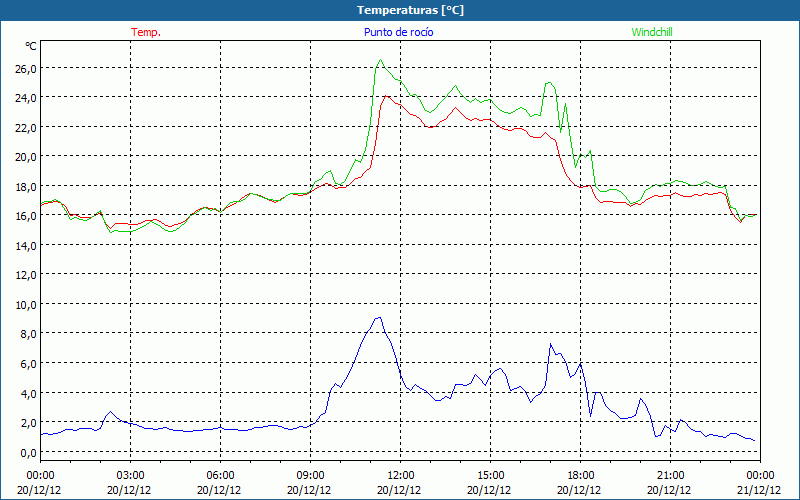Select the red 'Temp.' legend label
This screenshot has height=500, width=800.
(x=146, y=32)
